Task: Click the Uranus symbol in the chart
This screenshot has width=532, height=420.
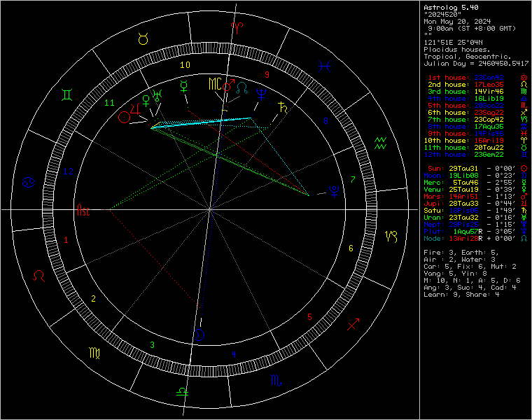Action: point(157,96)
